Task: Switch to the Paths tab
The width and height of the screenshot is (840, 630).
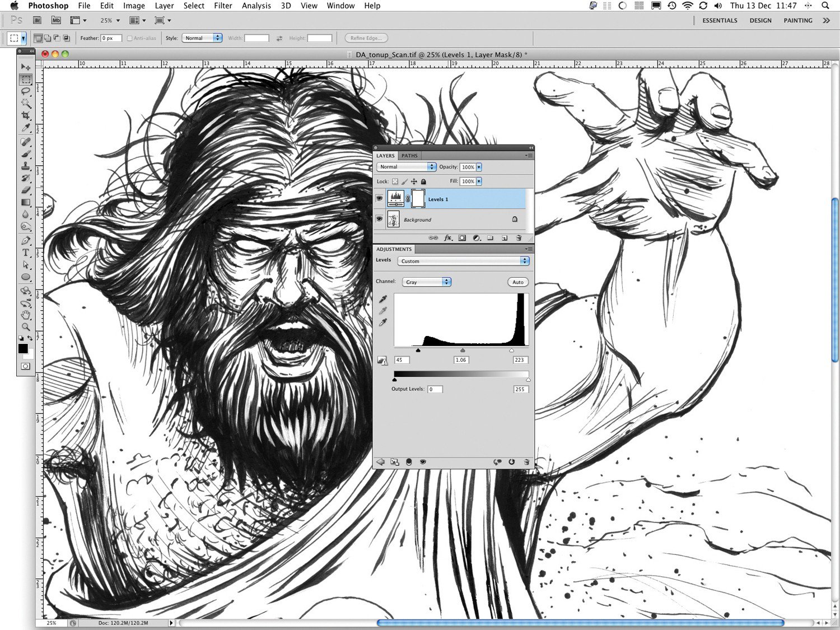Action: pos(409,156)
